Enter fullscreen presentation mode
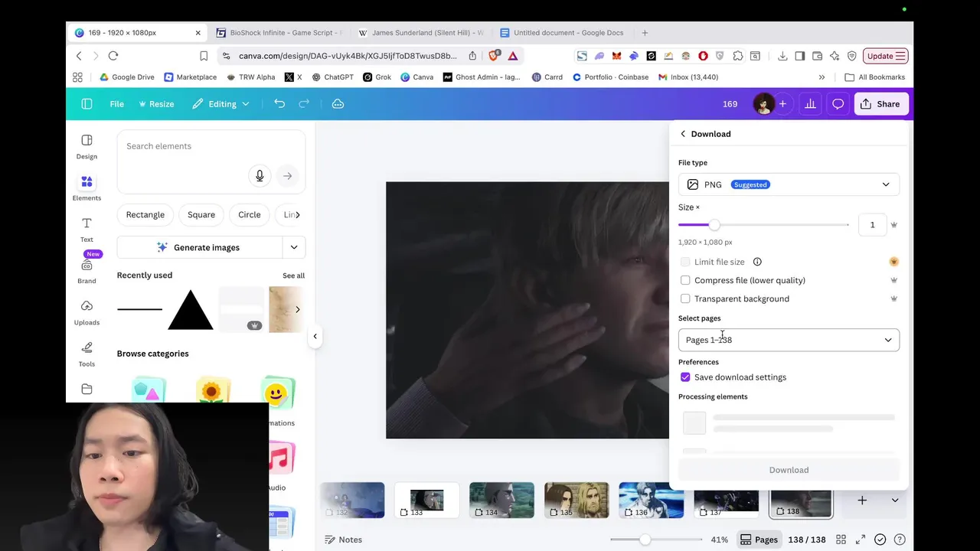980x551 pixels. point(861,540)
